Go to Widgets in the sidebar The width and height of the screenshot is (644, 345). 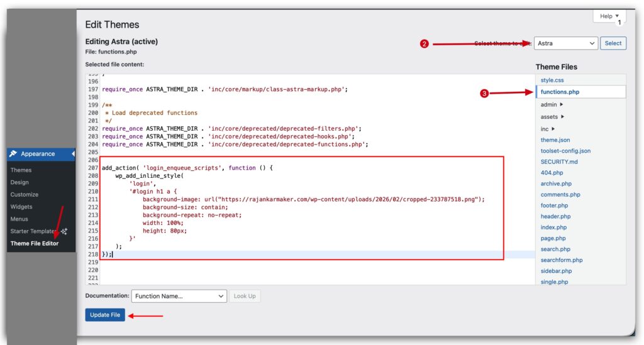click(21, 207)
